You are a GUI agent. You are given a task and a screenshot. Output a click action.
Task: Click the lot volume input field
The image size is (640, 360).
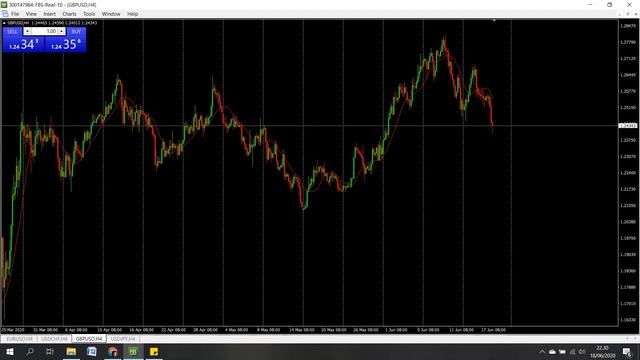[44, 31]
